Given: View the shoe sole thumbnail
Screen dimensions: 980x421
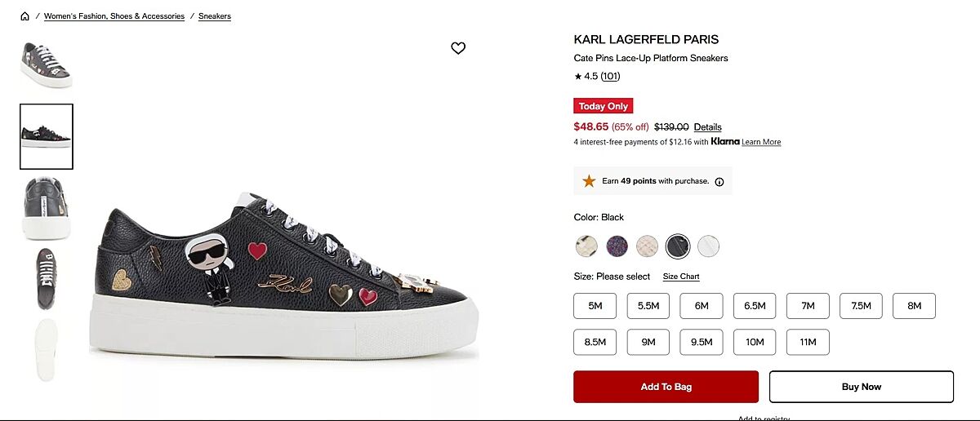Looking at the screenshot, I should coord(47,350).
